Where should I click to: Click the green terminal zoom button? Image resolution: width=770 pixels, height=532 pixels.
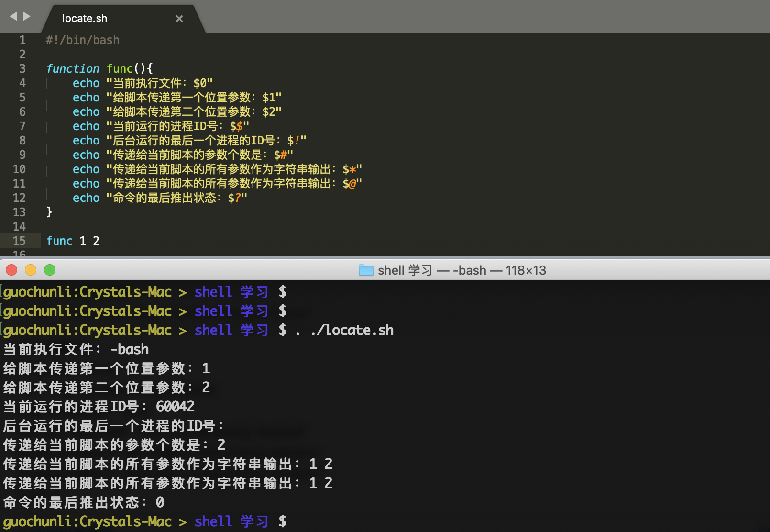tap(50, 270)
